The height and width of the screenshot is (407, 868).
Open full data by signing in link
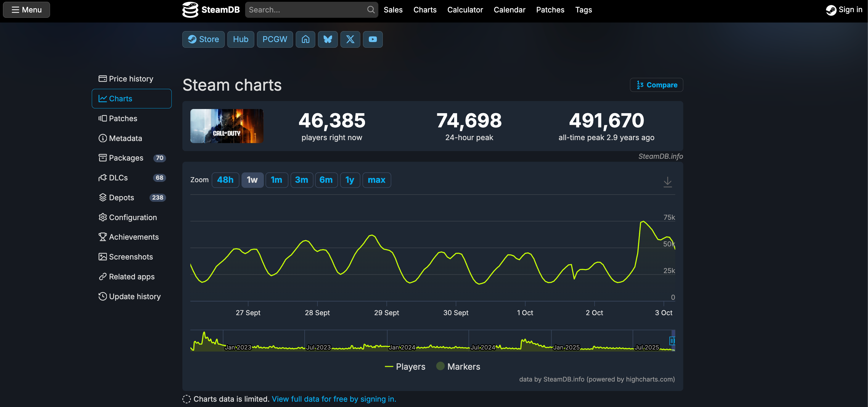(334, 399)
